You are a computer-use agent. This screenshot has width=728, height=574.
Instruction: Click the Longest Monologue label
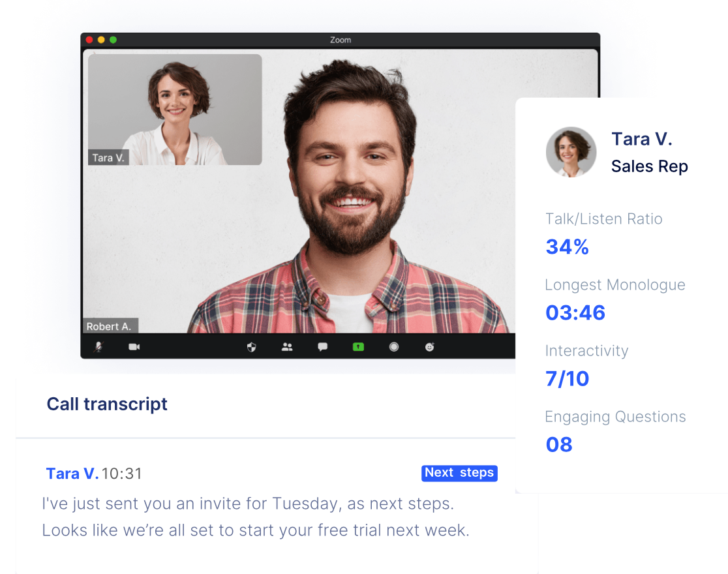click(615, 284)
